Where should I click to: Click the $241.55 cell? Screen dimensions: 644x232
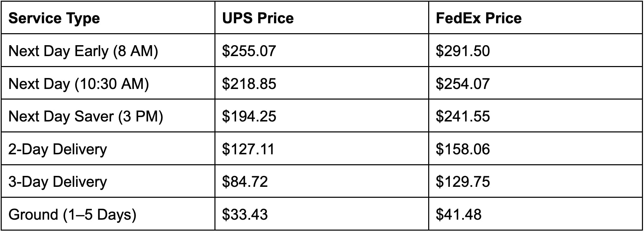pos(535,116)
